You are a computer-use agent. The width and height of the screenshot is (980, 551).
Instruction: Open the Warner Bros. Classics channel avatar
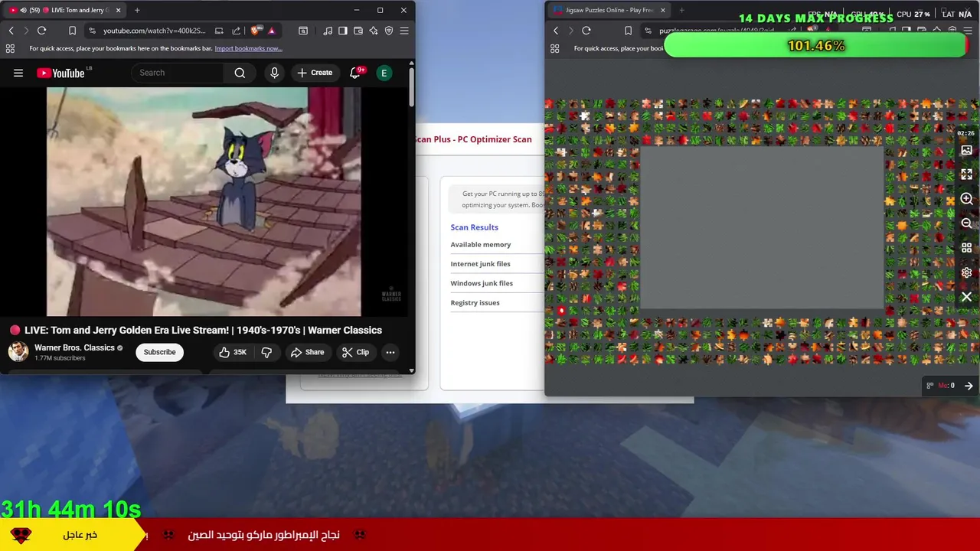point(18,352)
